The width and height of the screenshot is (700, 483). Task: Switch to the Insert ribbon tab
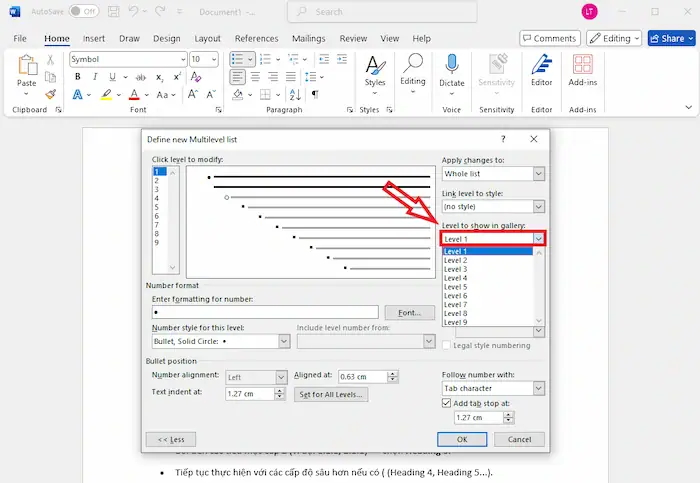pyautogui.click(x=94, y=38)
